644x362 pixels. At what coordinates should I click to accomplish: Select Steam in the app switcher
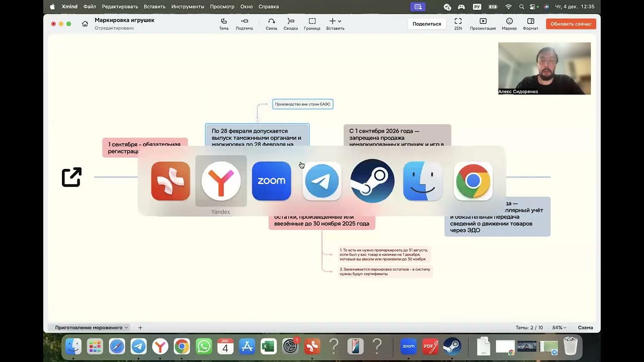tap(372, 181)
